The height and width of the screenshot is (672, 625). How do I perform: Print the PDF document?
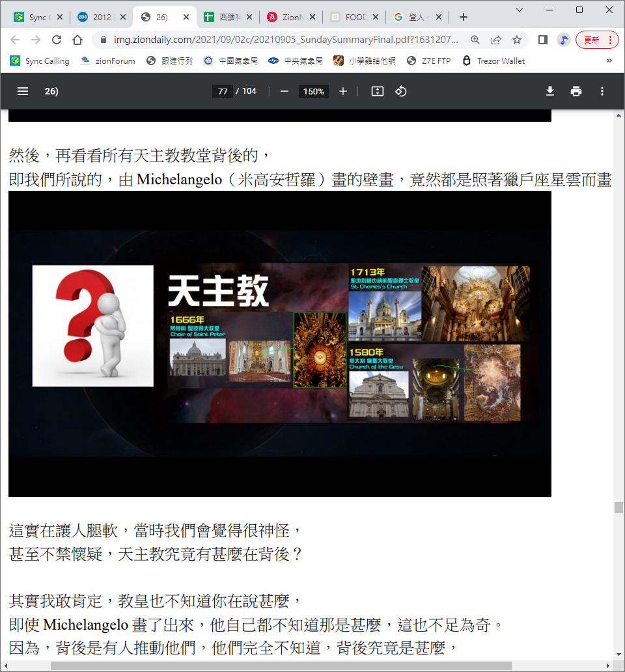coord(576,91)
